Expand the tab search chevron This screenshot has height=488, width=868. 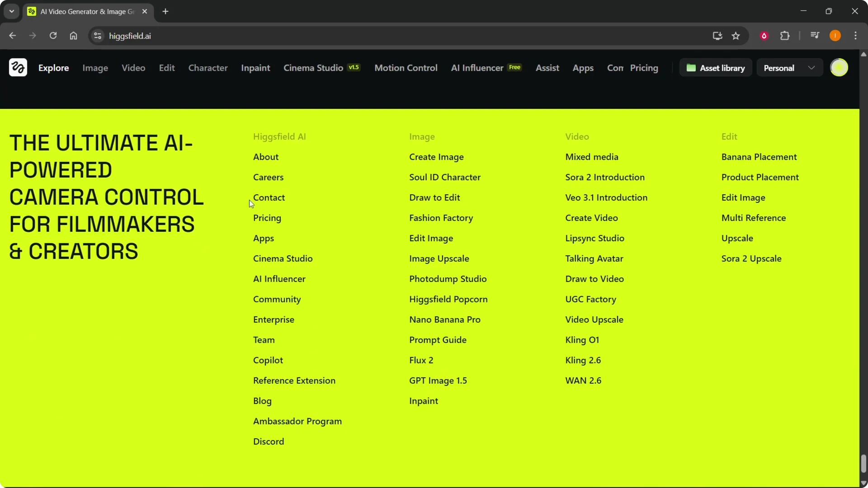(11, 11)
